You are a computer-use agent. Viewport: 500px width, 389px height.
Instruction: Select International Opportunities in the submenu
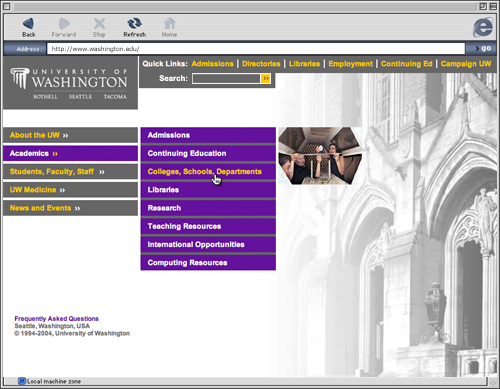pyautogui.click(x=208, y=244)
